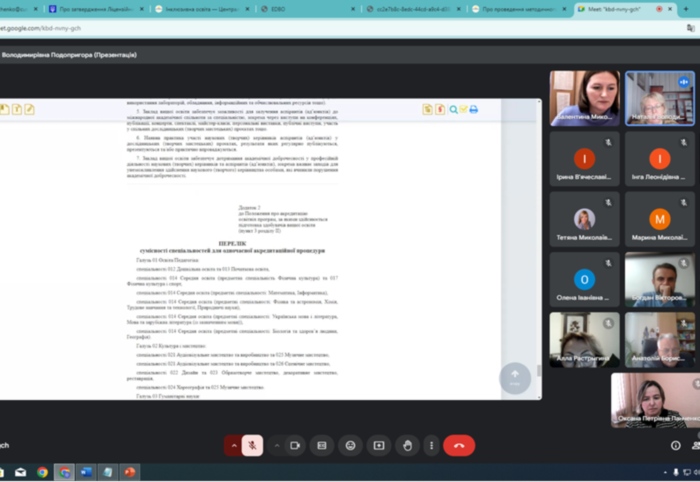The width and height of the screenshot is (700, 482).
Task: Open meeting details info icon
Action: click(x=676, y=445)
